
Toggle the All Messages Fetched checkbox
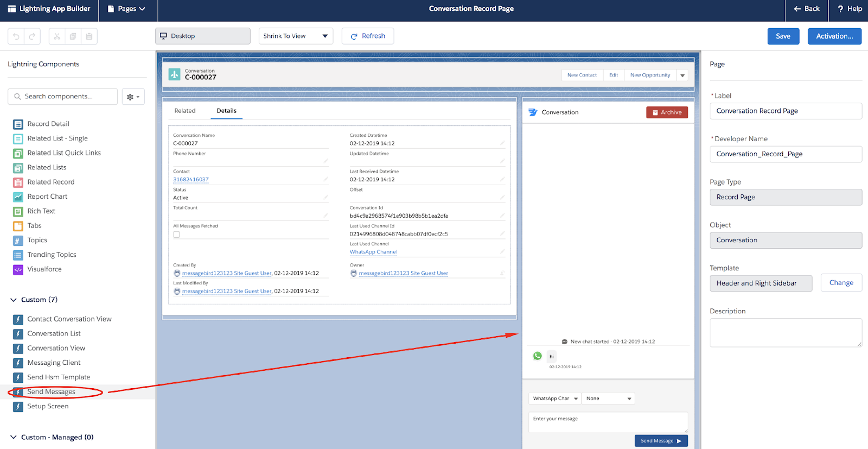click(x=176, y=235)
